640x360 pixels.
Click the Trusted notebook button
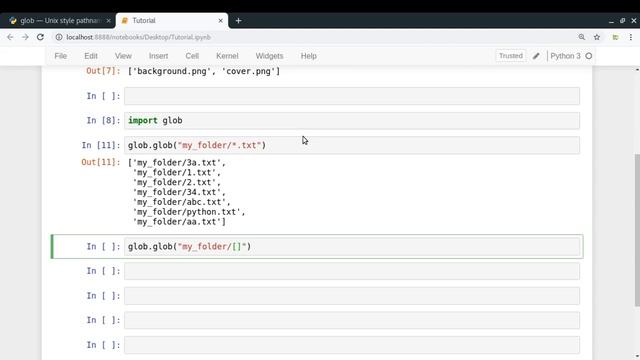[x=511, y=56]
